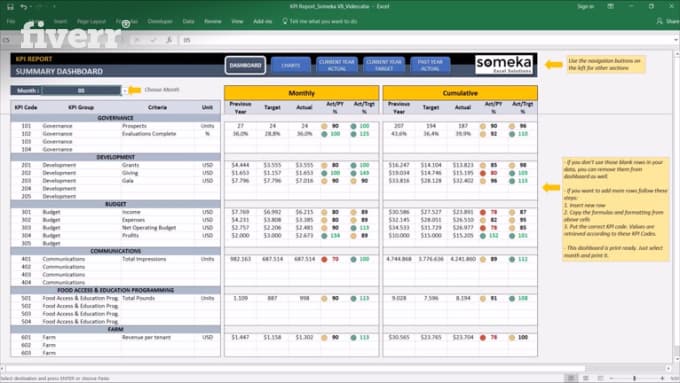Viewport: 680px width, 383px height.
Task: Open the View ribbon tab
Action: tap(237, 21)
